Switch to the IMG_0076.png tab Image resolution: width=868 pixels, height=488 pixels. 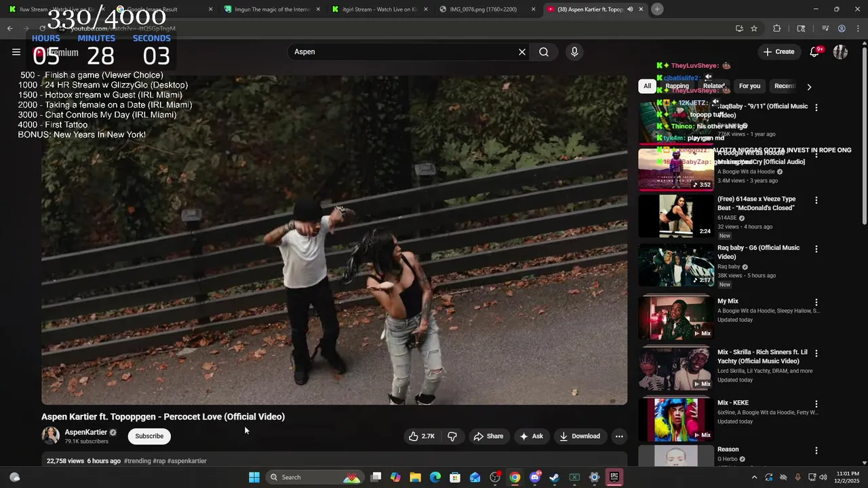point(486,9)
